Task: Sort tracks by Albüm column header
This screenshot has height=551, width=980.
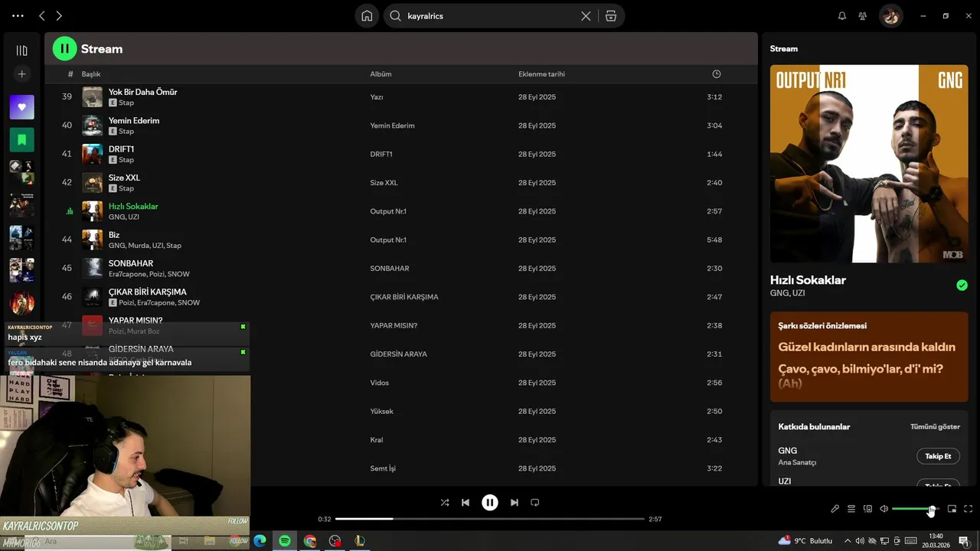Action: 381,74
